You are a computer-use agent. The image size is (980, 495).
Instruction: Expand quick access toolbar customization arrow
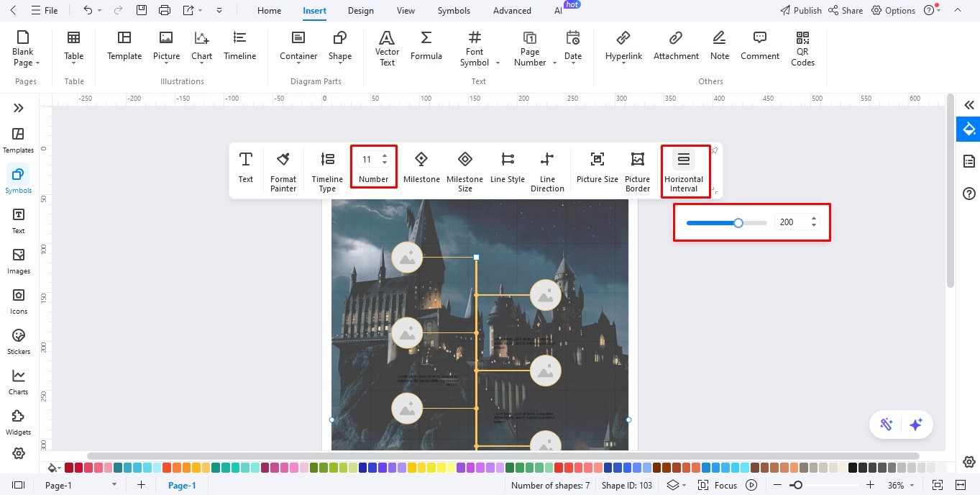219,10
